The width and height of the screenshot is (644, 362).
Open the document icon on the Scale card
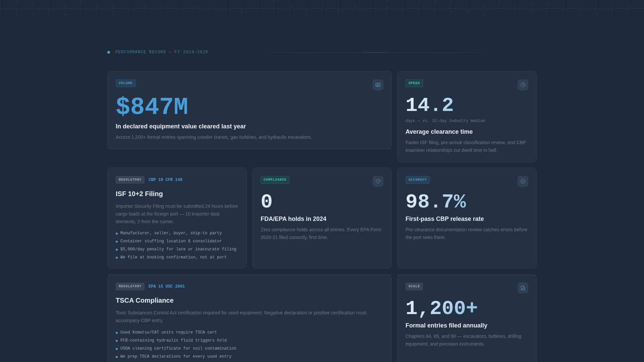523,288
